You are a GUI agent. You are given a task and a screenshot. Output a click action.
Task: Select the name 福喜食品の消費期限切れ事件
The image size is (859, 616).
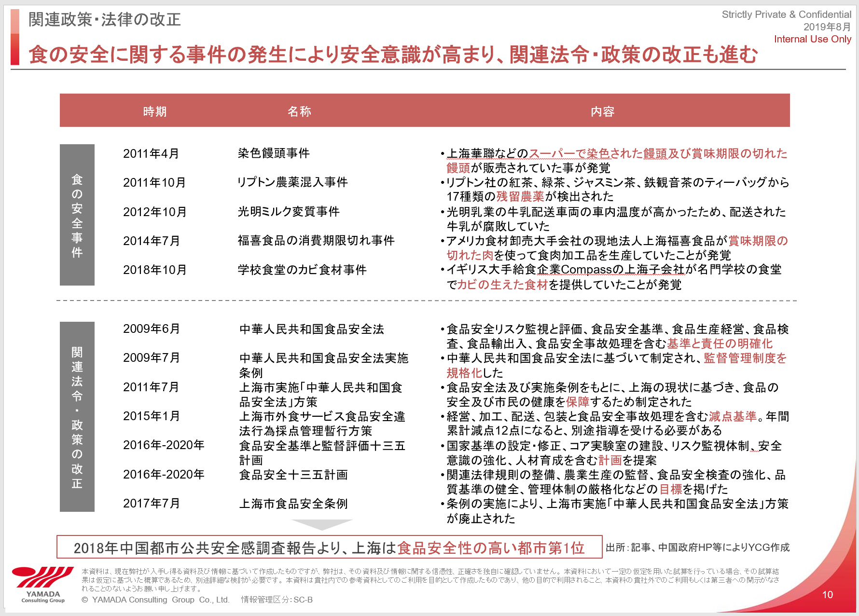316,240
